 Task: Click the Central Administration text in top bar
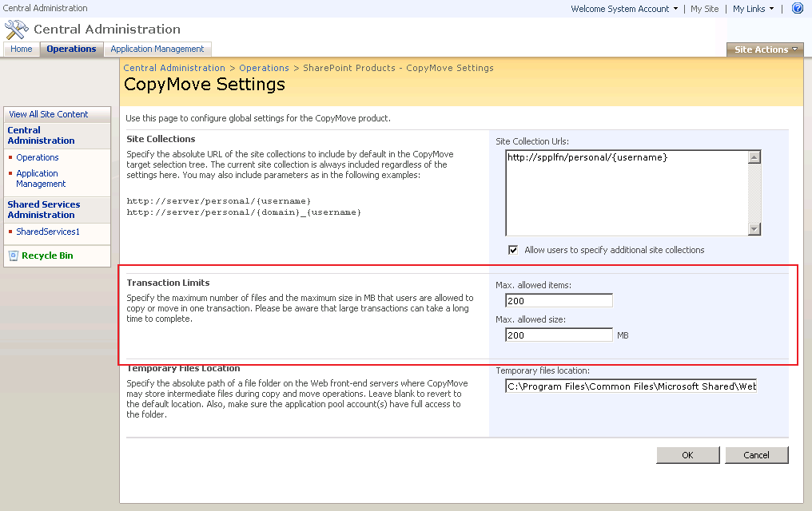click(x=45, y=8)
